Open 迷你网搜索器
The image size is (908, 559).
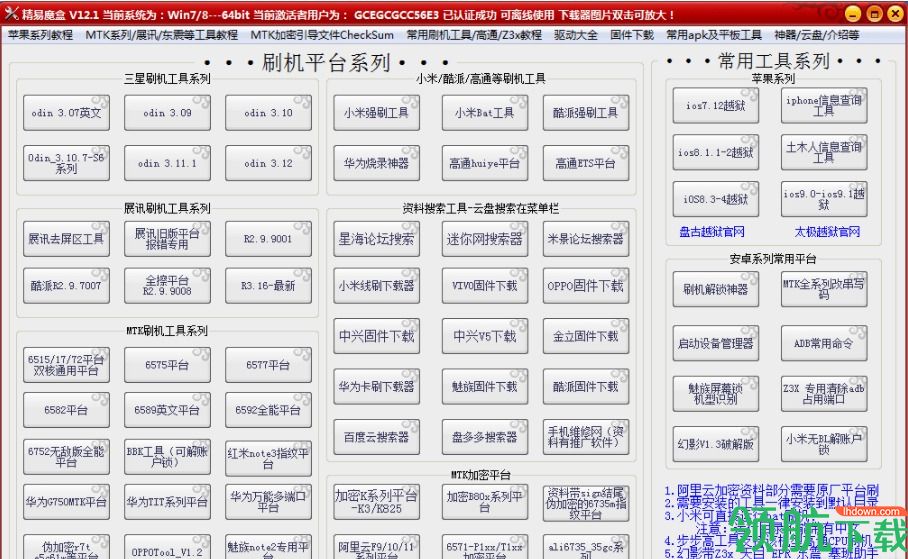click(x=485, y=239)
